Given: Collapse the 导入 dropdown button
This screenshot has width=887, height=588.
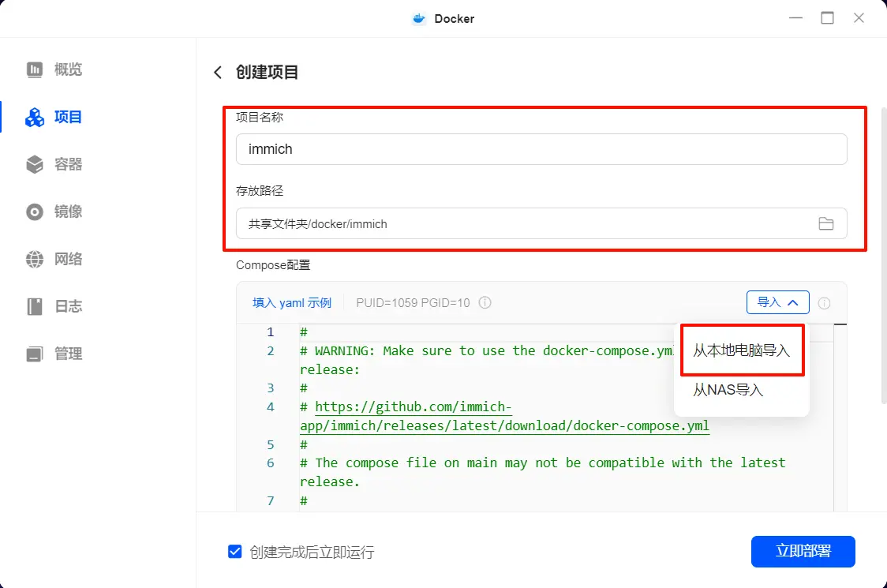Looking at the screenshot, I should (x=777, y=302).
